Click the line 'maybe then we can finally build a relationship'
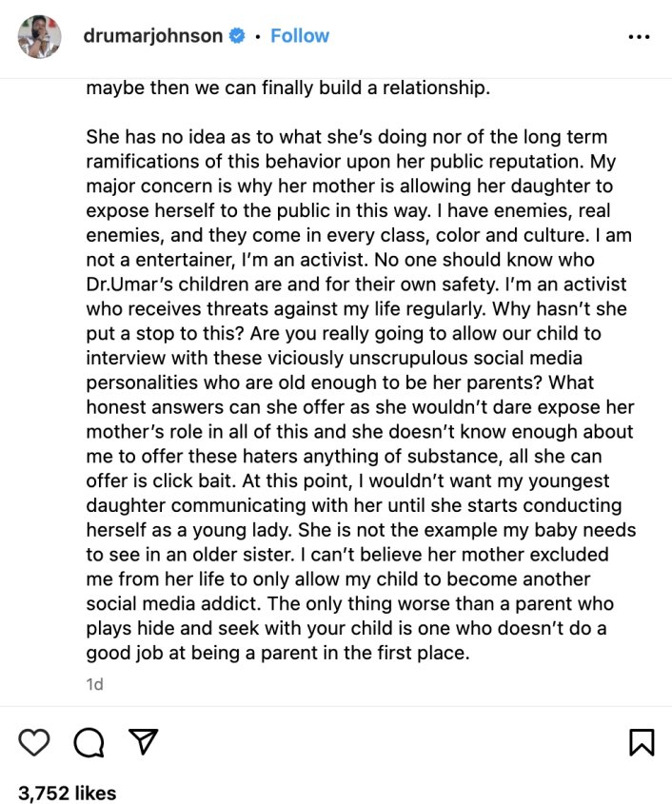This screenshot has height=804, width=672. (287, 89)
